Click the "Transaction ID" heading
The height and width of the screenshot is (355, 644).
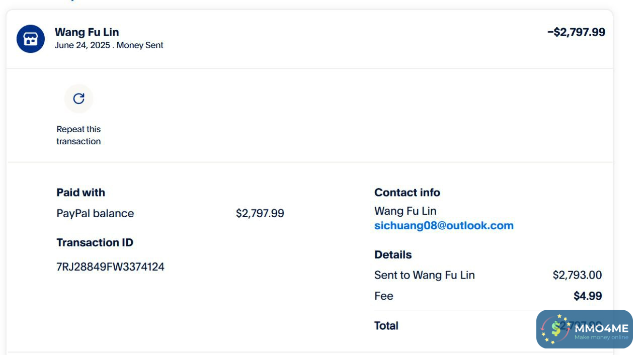click(x=95, y=242)
